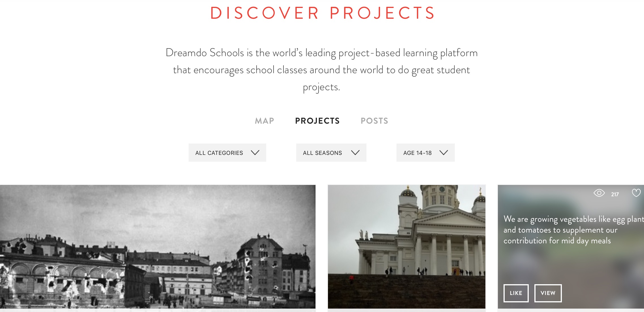Click the chevron arrow beside ALL SEASONS
This screenshot has height=312, width=644.
[x=355, y=153]
